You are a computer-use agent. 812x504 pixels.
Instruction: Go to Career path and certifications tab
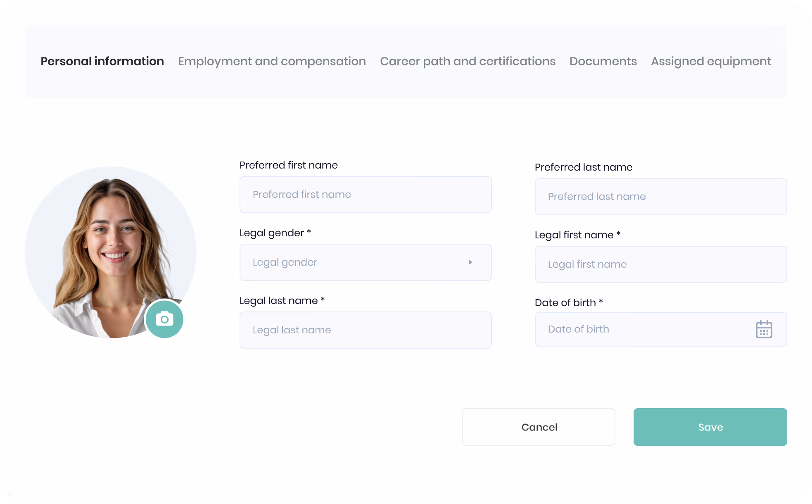click(468, 61)
